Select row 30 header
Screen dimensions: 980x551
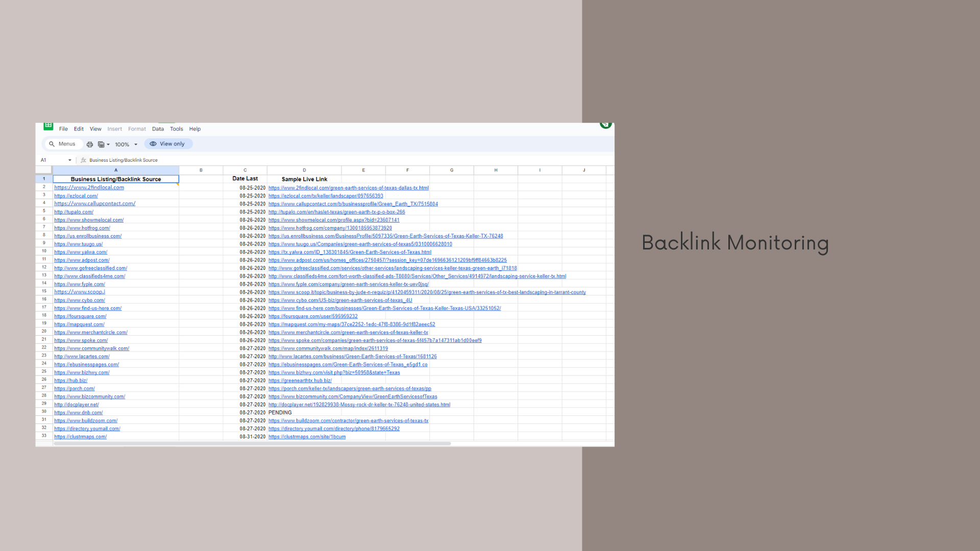pos(44,412)
